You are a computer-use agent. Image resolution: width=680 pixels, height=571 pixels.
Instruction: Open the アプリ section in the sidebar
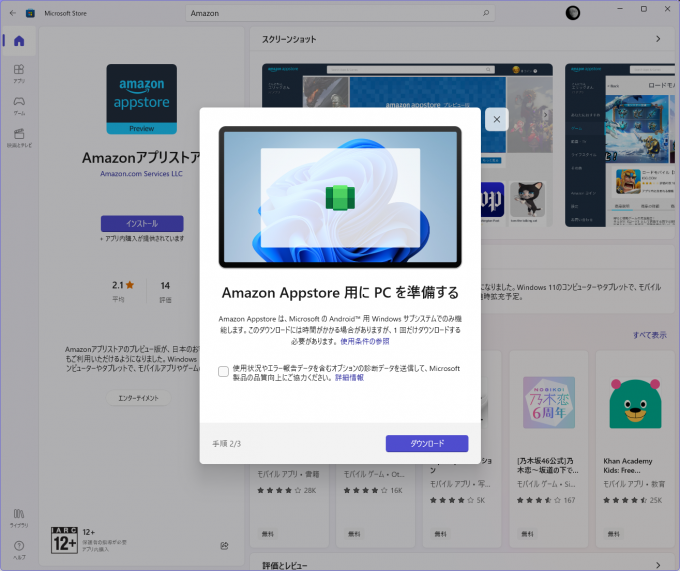[19, 74]
